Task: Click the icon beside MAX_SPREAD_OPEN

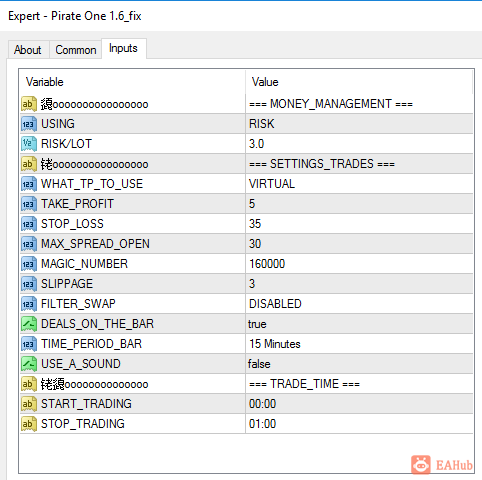Action: coord(29,244)
